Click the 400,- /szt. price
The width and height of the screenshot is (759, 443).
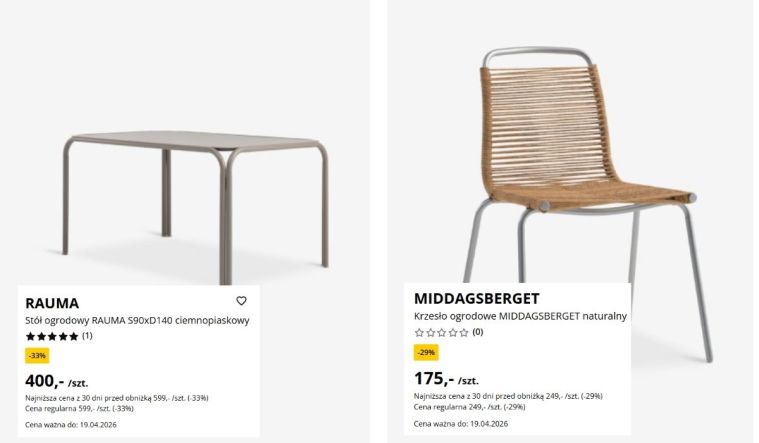pyautogui.click(x=56, y=381)
